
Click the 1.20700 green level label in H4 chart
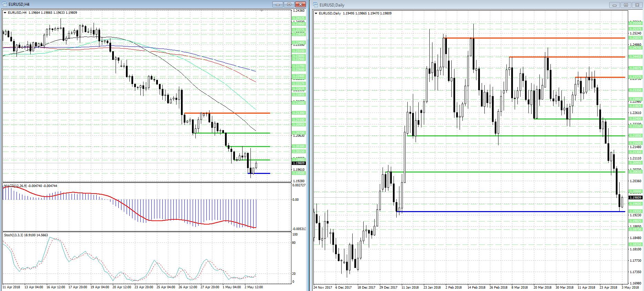(299, 133)
